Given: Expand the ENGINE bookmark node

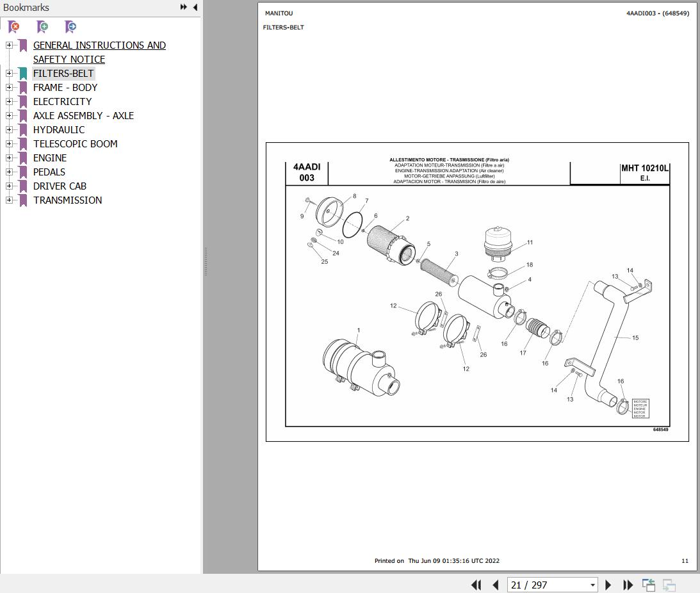Looking at the screenshot, I should [9, 158].
